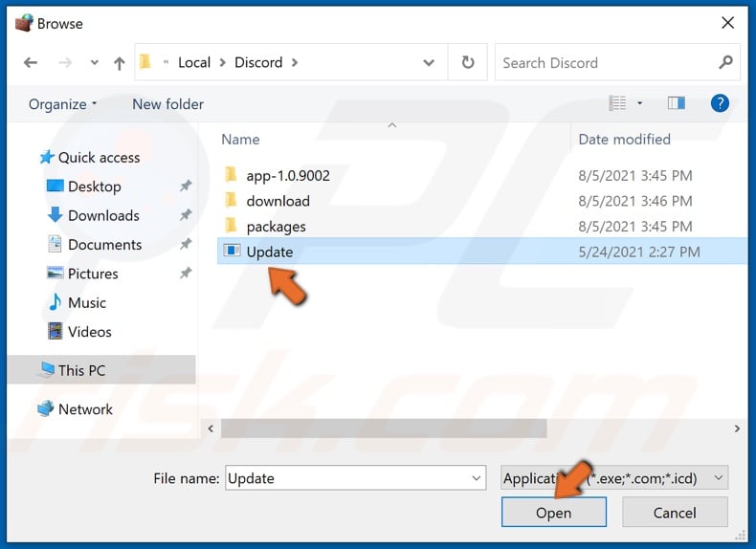Image resolution: width=756 pixels, height=549 pixels.
Task: Open Help with the question mark
Action: (720, 103)
